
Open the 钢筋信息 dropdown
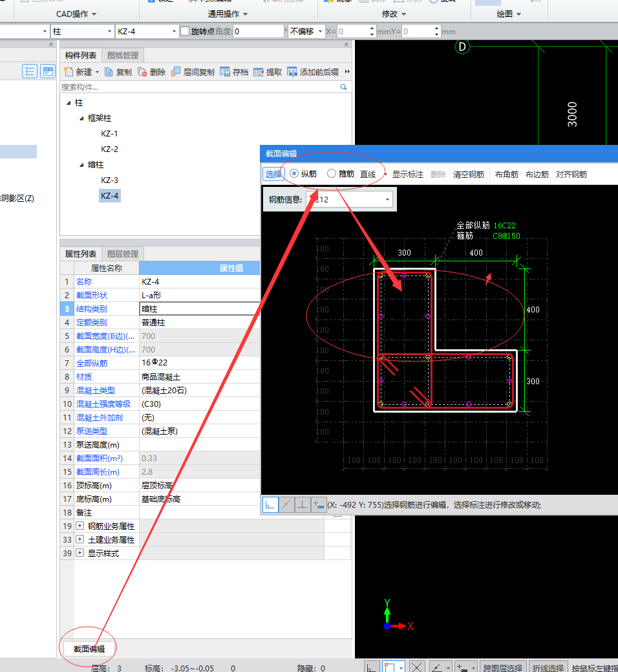(387, 199)
